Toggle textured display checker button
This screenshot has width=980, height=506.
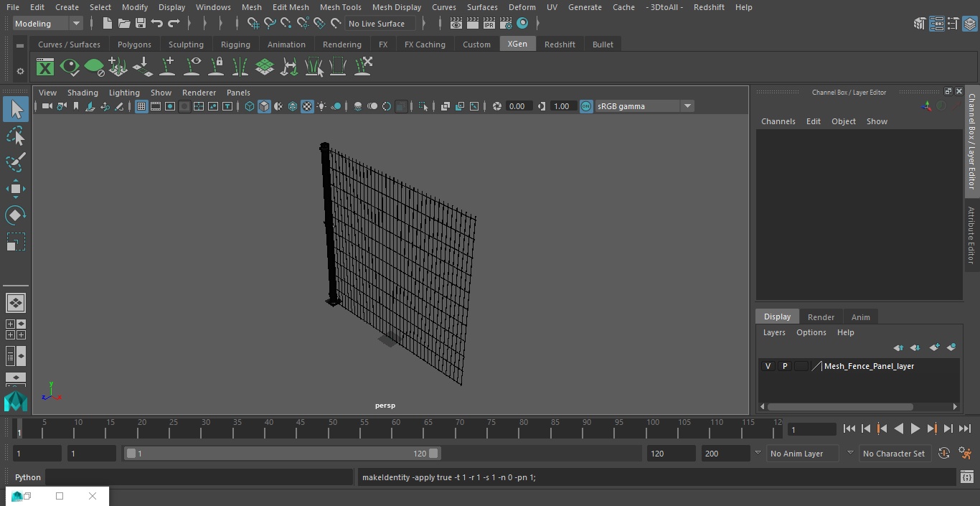tap(307, 106)
